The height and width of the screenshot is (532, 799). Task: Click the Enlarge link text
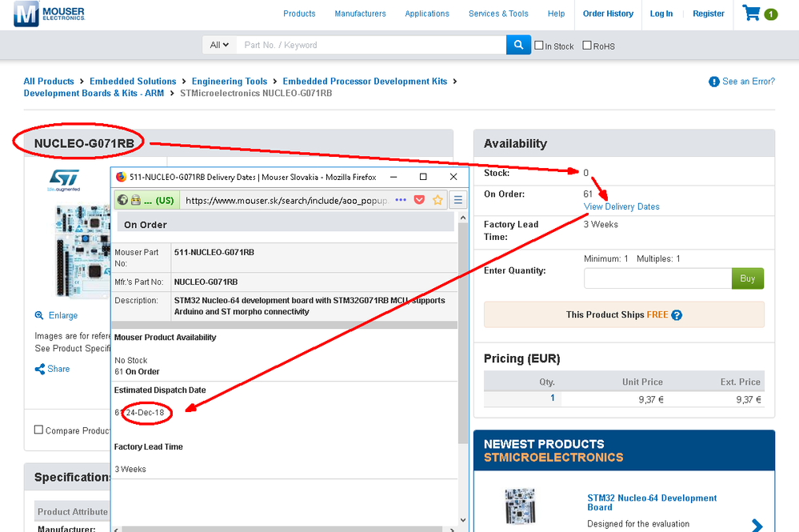[x=63, y=315]
